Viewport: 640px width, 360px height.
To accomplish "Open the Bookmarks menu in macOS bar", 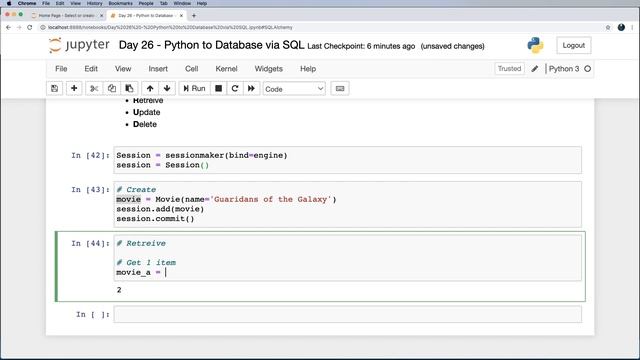I will click(x=120, y=3).
